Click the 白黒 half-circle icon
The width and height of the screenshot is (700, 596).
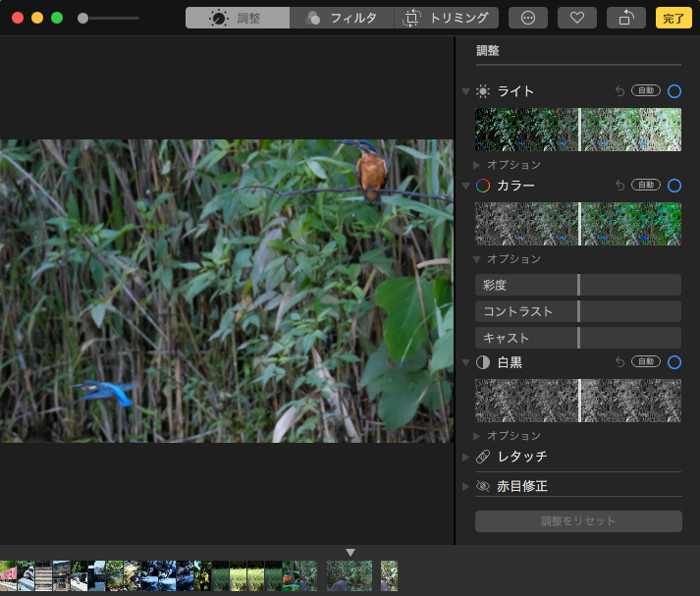483,362
